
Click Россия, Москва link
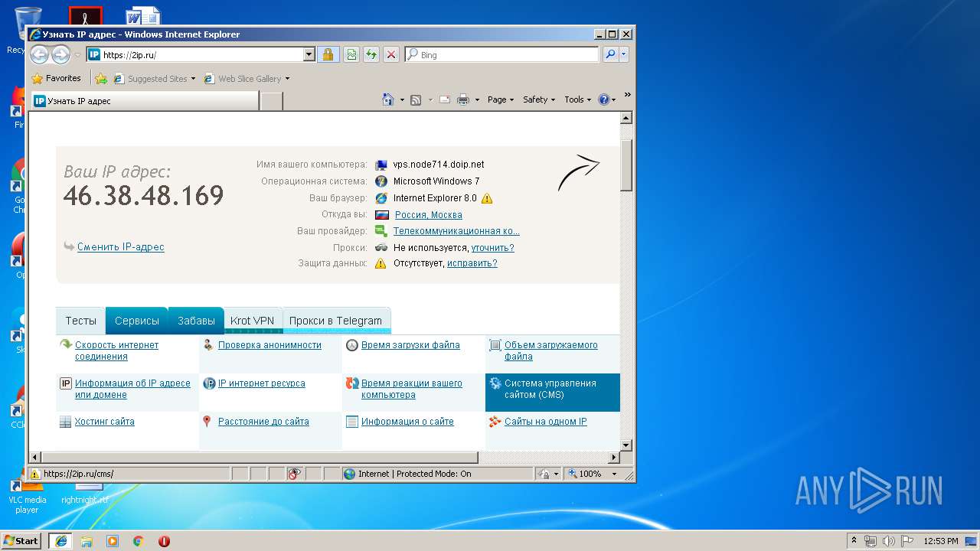click(x=428, y=215)
